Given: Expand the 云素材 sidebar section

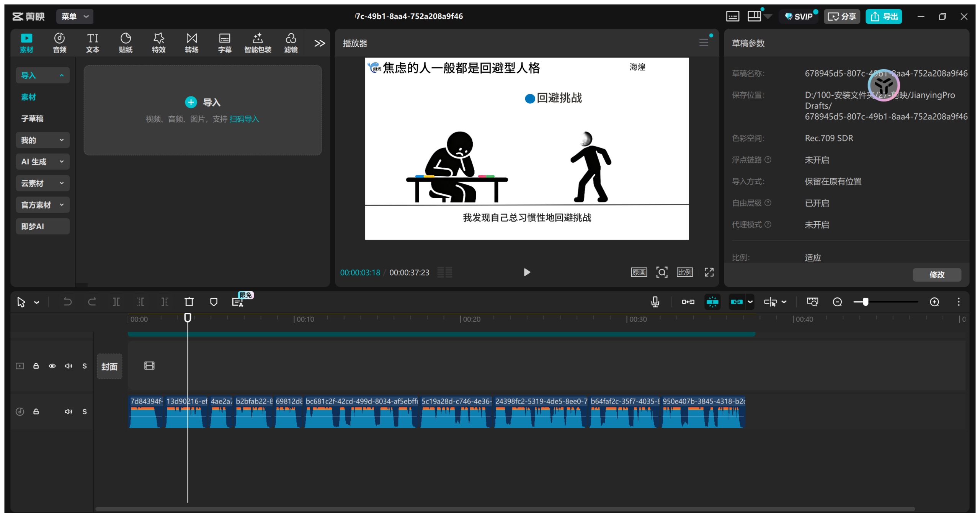Looking at the screenshot, I should click(x=42, y=183).
